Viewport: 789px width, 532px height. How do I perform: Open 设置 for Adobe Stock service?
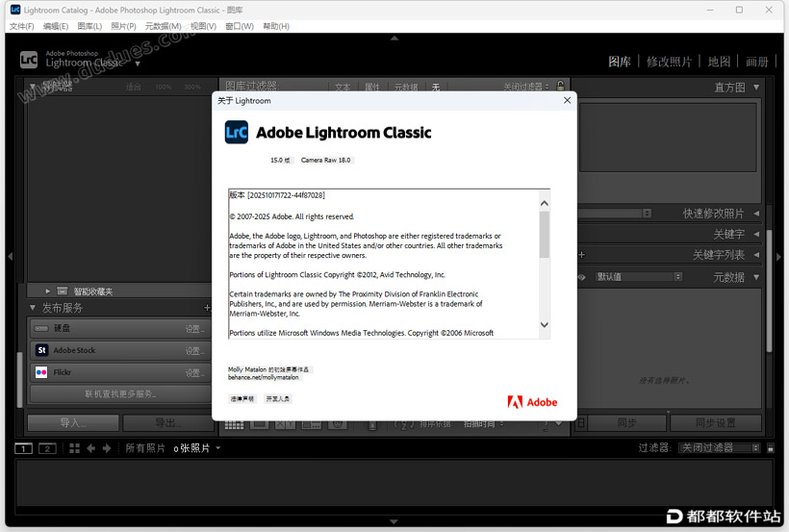tap(194, 351)
